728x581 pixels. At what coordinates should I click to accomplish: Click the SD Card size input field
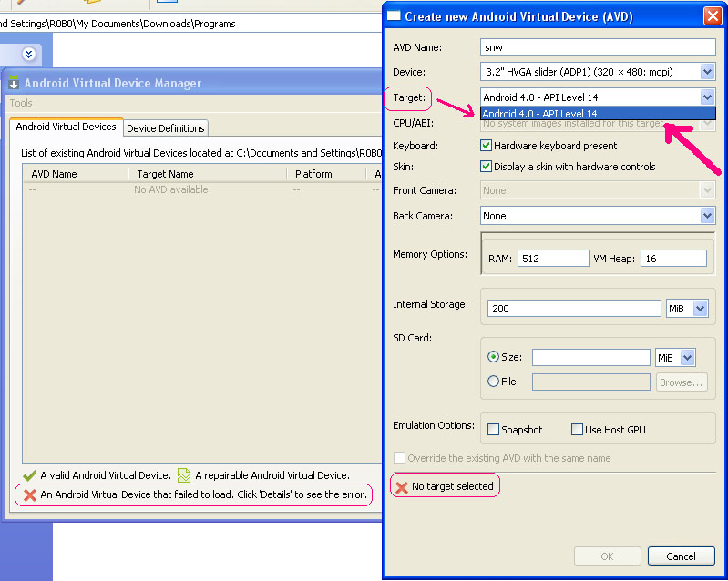point(590,357)
